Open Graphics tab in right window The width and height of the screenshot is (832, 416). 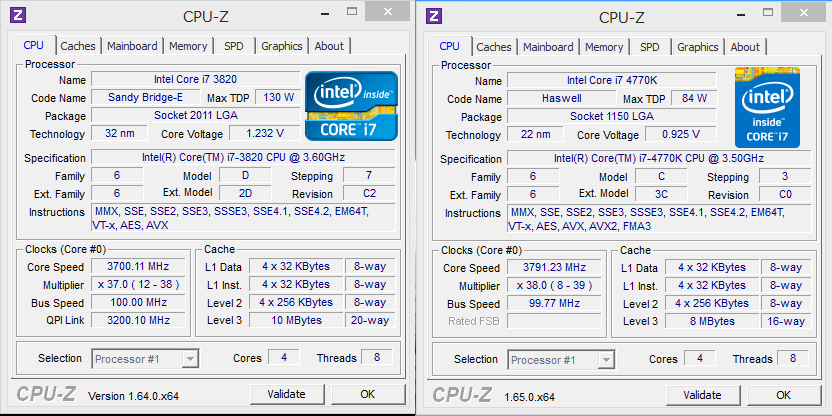click(x=698, y=47)
